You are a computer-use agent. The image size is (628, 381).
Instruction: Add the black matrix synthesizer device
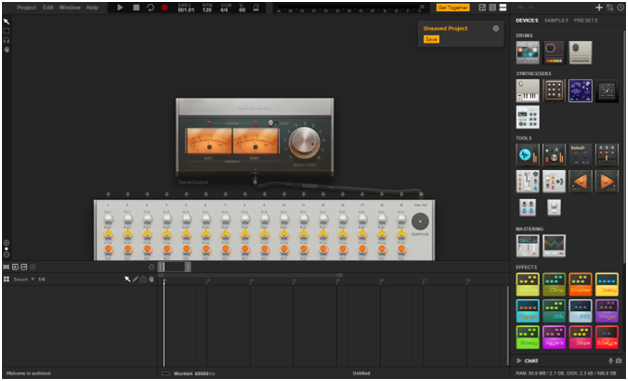click(607, 91)
